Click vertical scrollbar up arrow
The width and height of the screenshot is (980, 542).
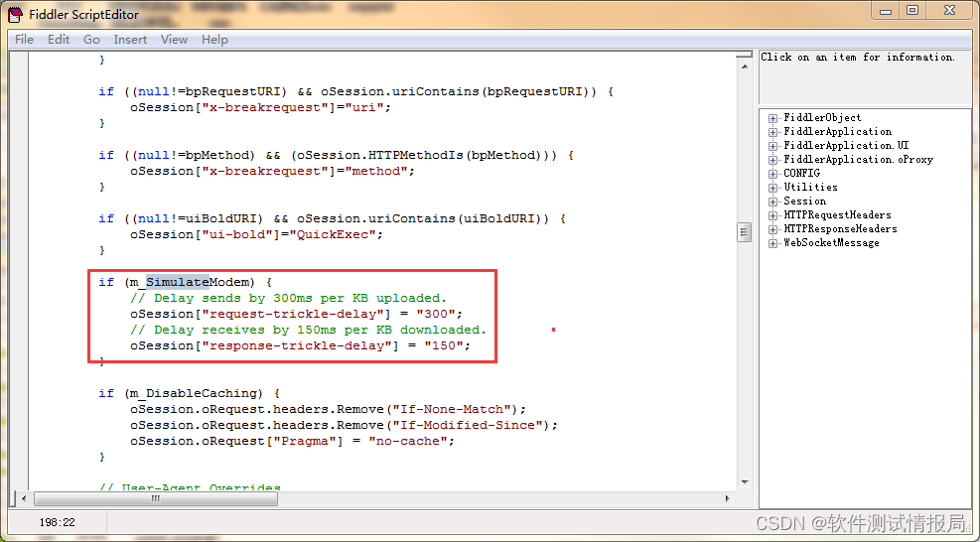[744, 66]
